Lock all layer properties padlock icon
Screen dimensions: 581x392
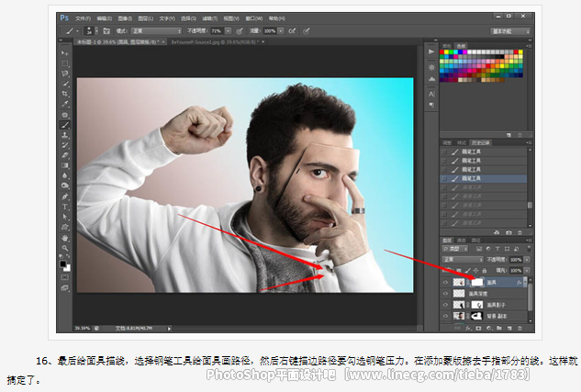(x=485, y=271)
